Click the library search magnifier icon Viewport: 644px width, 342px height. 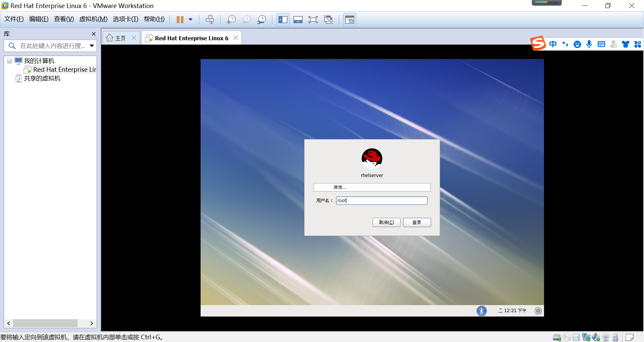point(12,46)
